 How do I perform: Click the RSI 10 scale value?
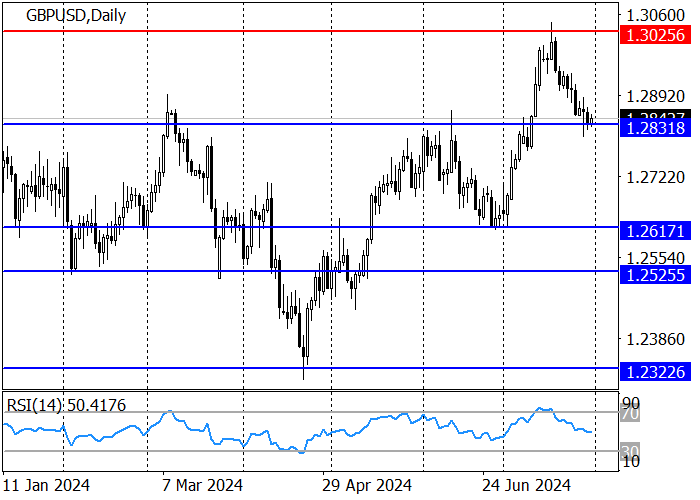coord(631,462)
